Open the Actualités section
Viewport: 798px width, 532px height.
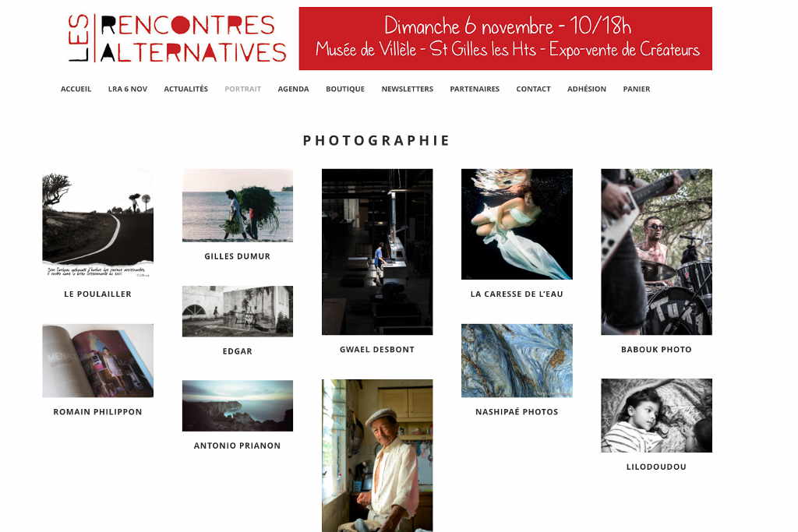coord(185,89)
